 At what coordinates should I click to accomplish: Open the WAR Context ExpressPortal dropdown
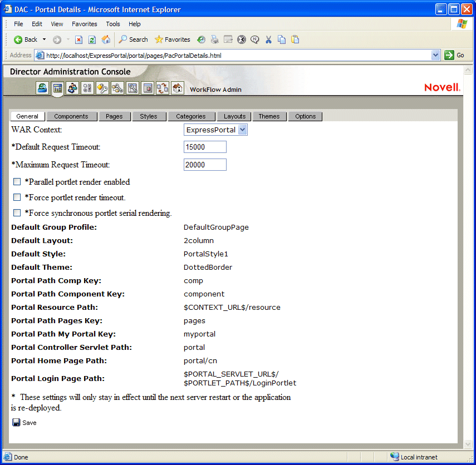[x=215, y=130]
